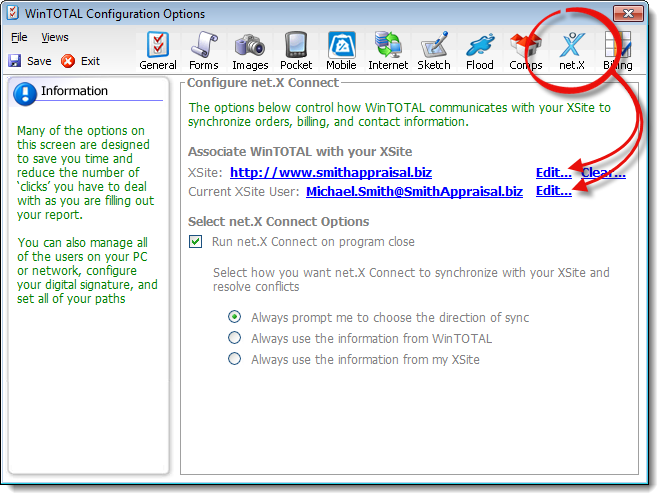Click the 'Select net.X Connect Options' heading
The height and width of the screenshot is (500, 664).
tap(278, 221)
